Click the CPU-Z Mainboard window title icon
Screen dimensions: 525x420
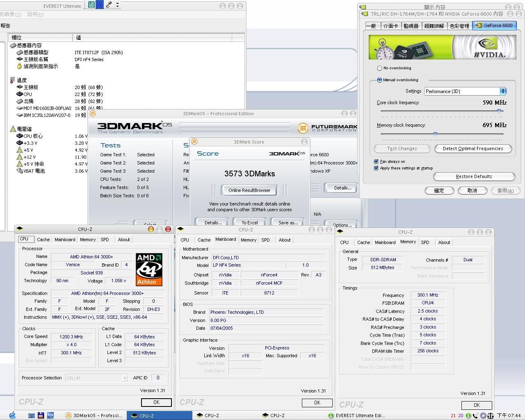(x=180, y=229)
